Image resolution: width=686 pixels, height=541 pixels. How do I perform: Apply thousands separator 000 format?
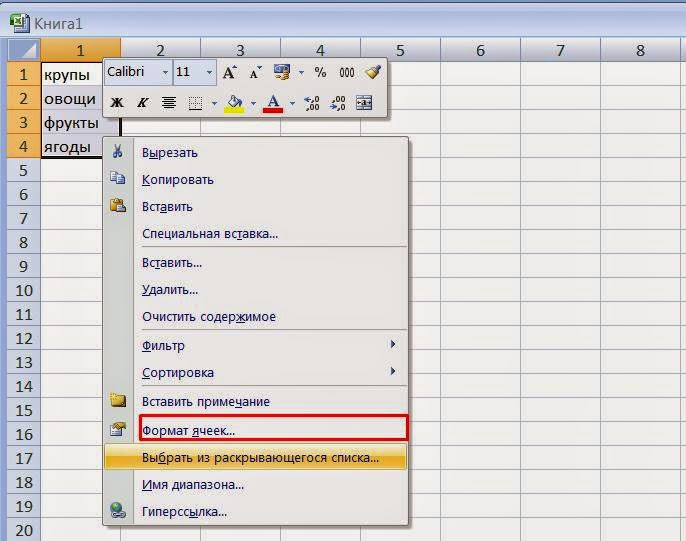point(347,73)
